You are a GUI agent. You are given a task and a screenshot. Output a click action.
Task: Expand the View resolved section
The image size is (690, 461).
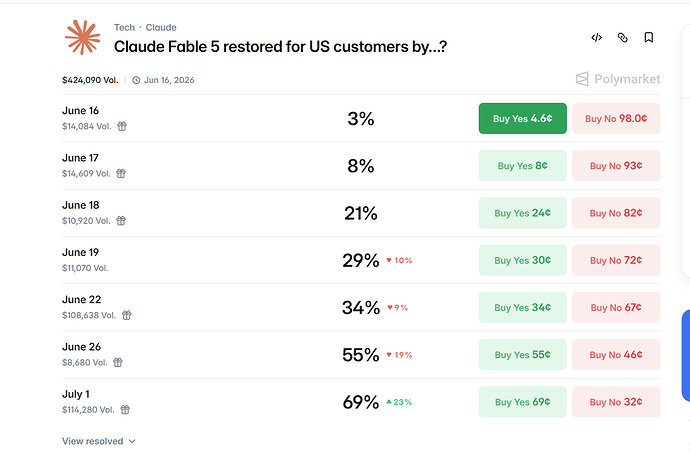[99, 441]
